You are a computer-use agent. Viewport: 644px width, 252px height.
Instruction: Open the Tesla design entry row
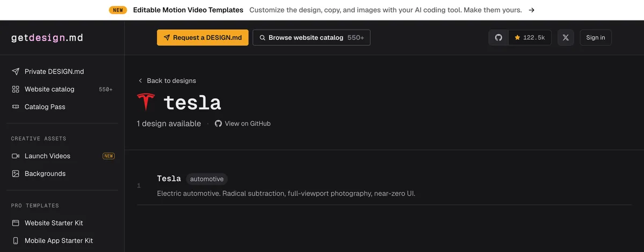(385, 185)
